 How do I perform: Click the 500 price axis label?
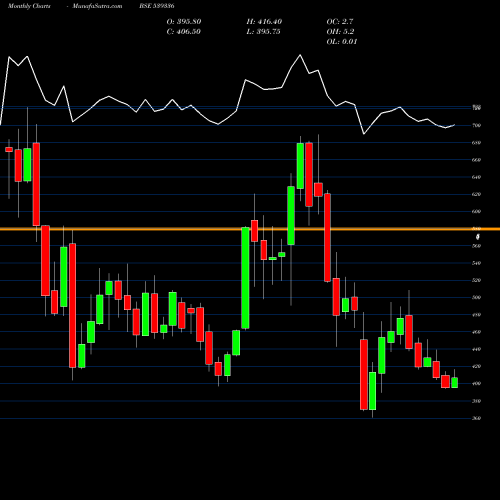pyautogui.click(x=476, y=297)
